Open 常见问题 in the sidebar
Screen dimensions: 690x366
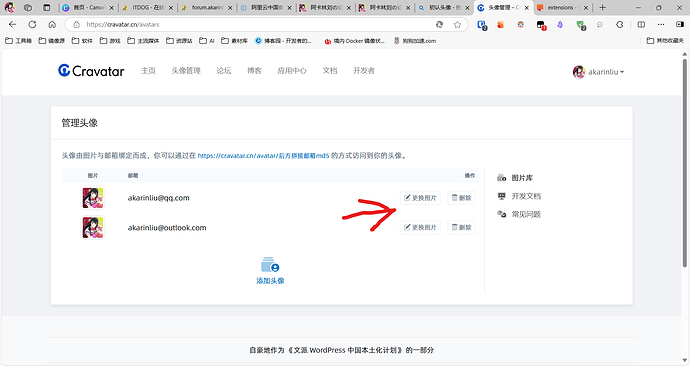tap(526, 214)
